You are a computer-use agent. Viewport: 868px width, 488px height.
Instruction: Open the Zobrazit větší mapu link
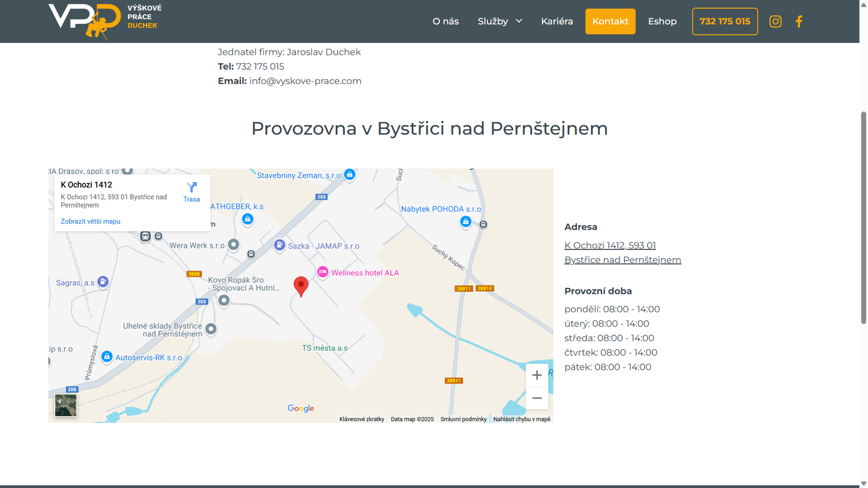click(90, 221)
